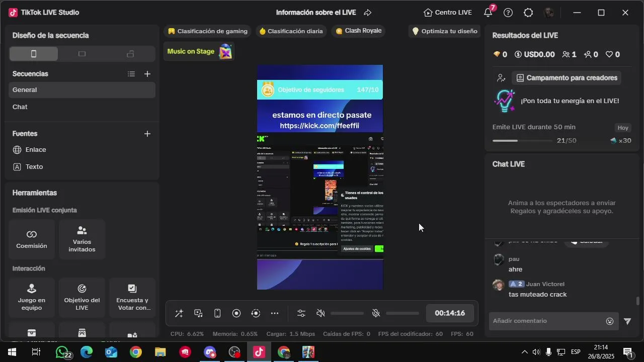Open the Clash Royale game tag
This screenshot has height=362, width=644.
[x=358, y=31]
